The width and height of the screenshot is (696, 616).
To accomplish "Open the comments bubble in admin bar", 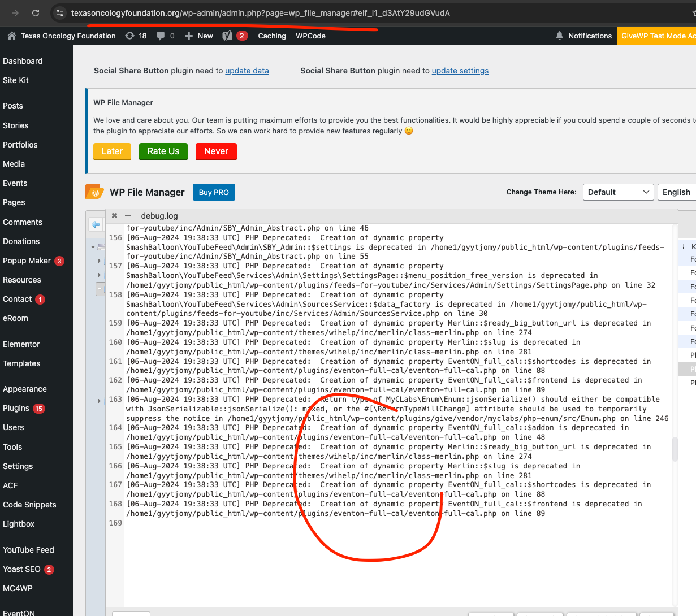I will [x=161, y=36].
